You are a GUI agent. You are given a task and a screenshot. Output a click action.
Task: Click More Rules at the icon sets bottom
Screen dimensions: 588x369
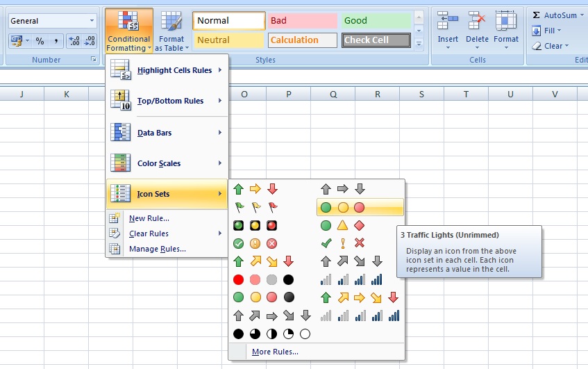275,352
